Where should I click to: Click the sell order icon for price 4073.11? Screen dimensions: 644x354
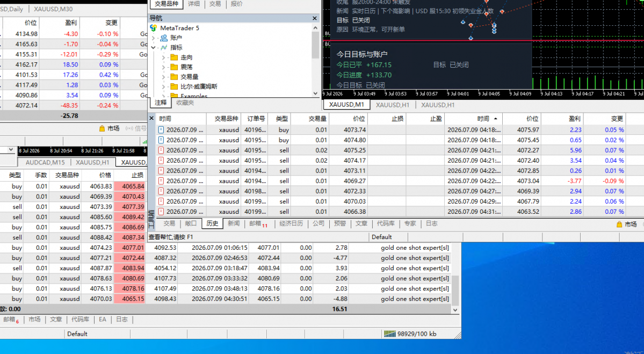click(x=161, y=171)
